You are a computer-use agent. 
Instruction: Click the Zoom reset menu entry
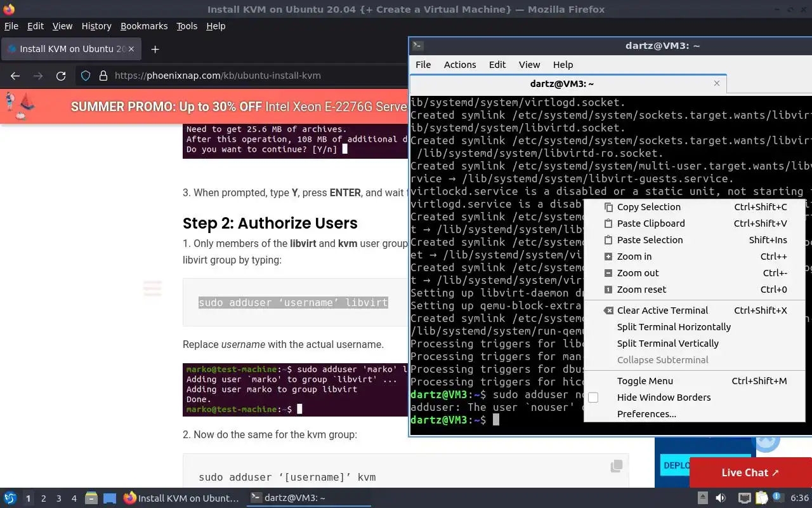point(695,290)
